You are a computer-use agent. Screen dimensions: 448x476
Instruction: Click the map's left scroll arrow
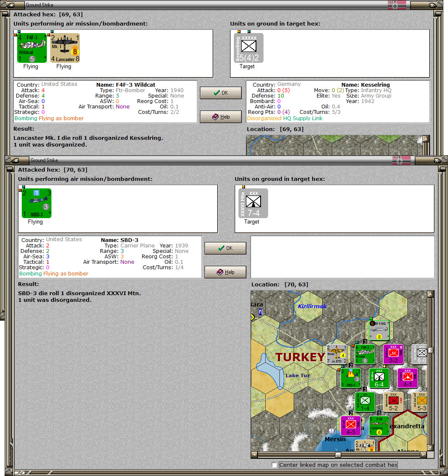point(254,455)
